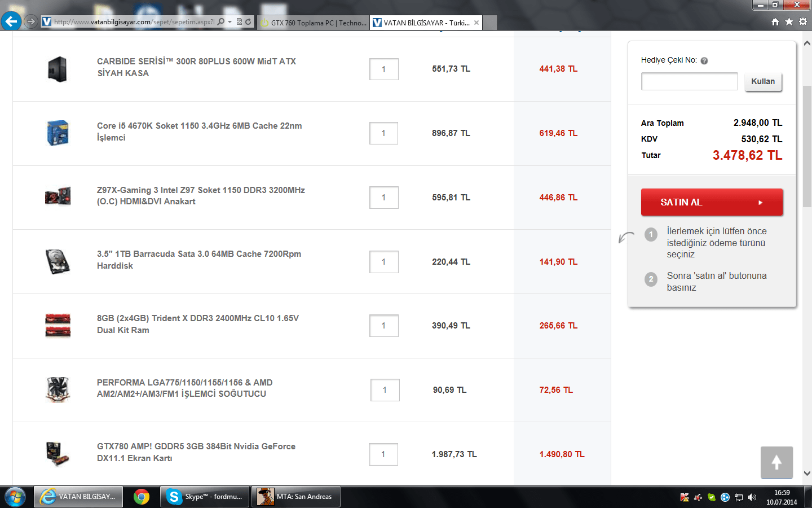
Task: Open the GTX780 AMP! Ekran Kartı link
Action: (196, 452)
